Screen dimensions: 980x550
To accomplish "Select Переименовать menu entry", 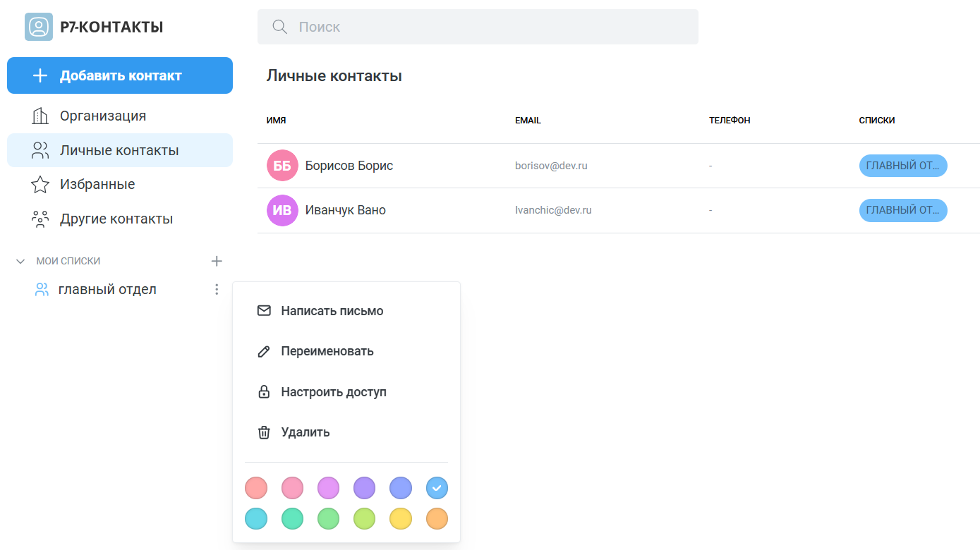I will pos(327,351).
